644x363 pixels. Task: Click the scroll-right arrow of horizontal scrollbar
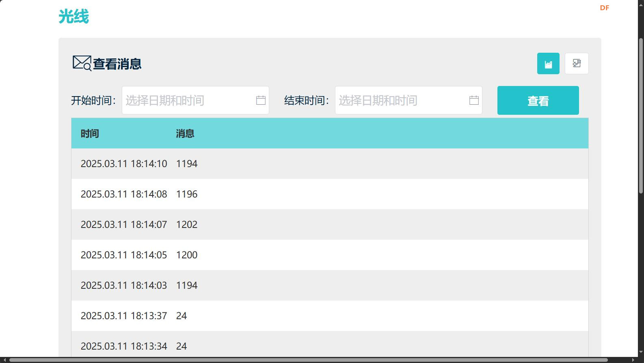click(633, 360)
